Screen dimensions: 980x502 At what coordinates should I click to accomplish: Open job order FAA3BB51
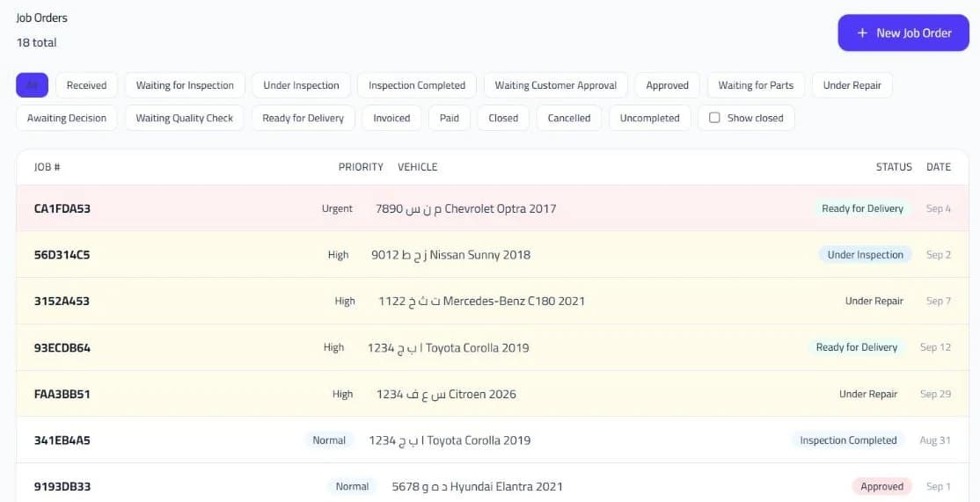click(x=493, y=394)
